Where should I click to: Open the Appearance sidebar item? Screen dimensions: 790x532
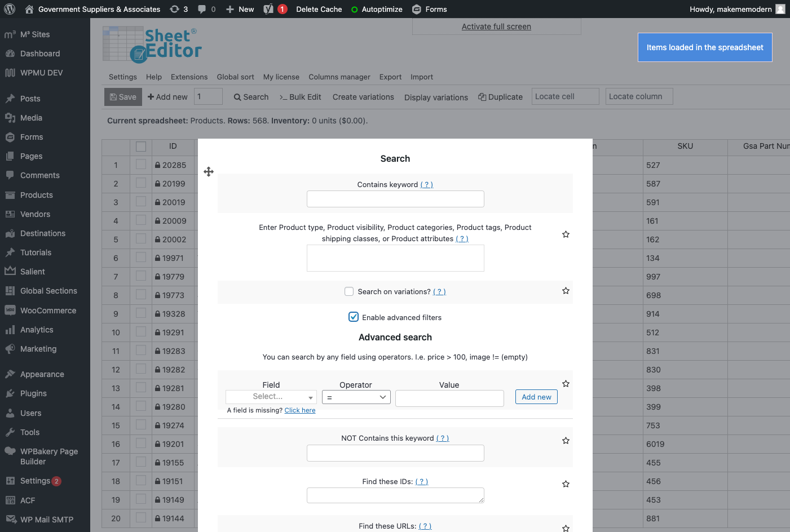click(42, 374)
